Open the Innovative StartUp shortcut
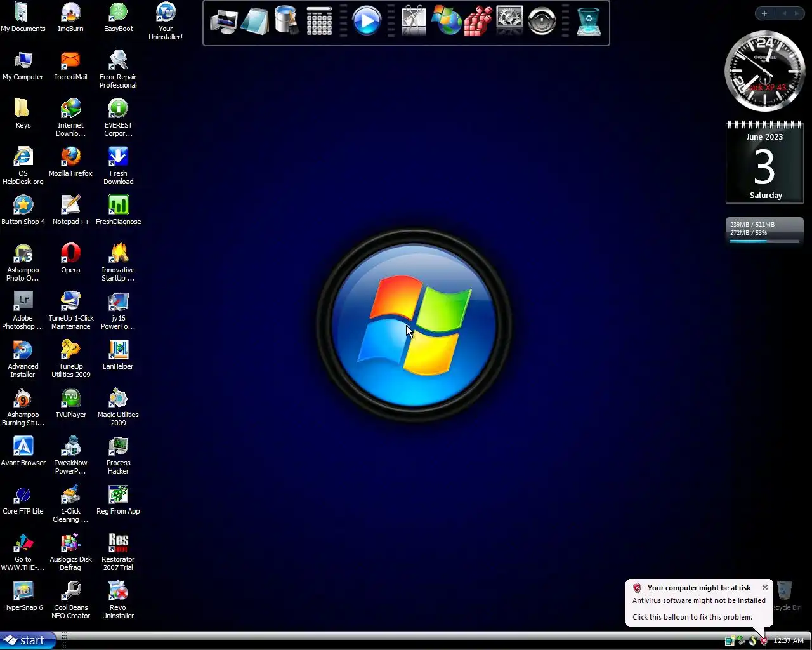 (118, 263)
